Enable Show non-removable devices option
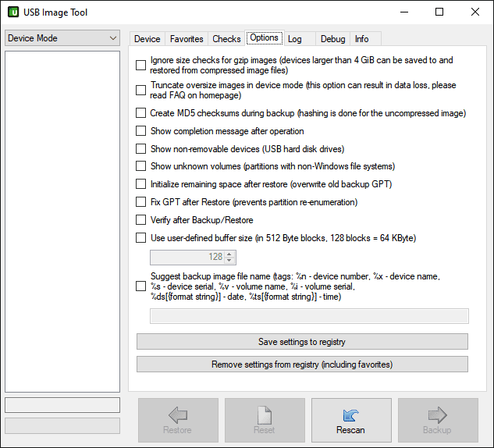494x448 pixels. [x=140, y=149]
